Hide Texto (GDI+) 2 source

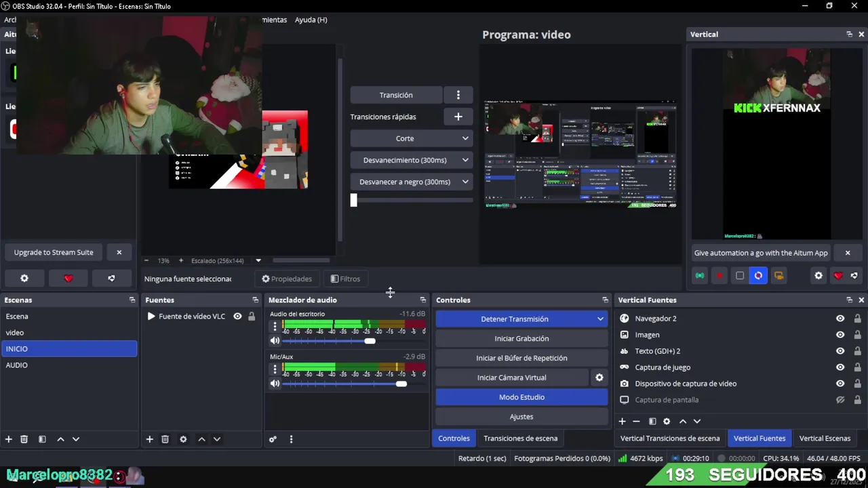click(x=840, y=351)
